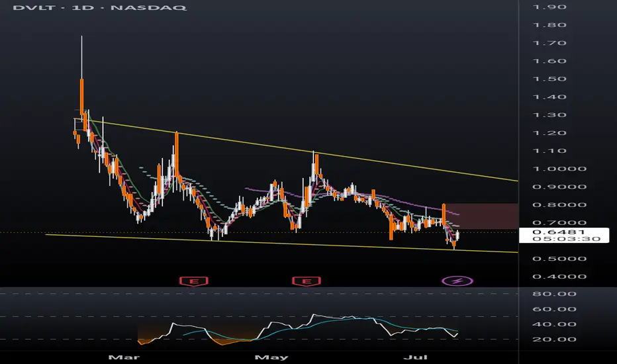Viewport: 617px width, 364px height.
Task: Click the 'Jul' date axis label
Action: tap(416, 357)
